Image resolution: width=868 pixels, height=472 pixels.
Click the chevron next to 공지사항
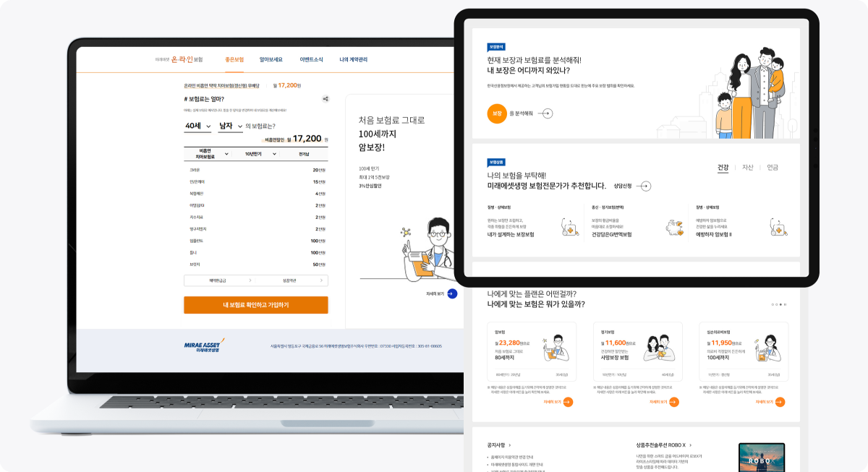pyautogui.click(x=510, y=445)
